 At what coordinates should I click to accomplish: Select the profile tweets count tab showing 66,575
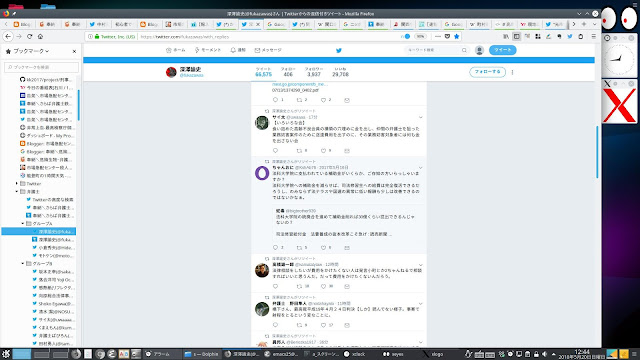click(263, 72)
